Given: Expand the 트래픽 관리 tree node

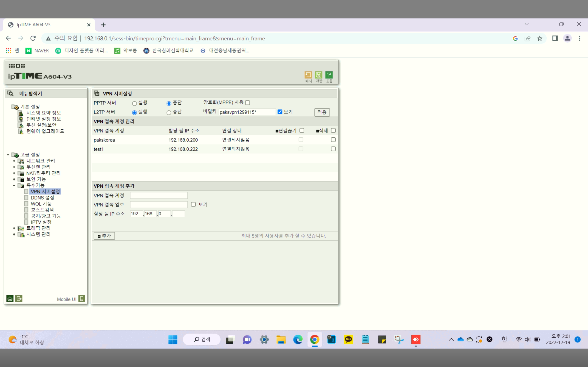Looking at the screenshot, I should (x=14, y=228).
